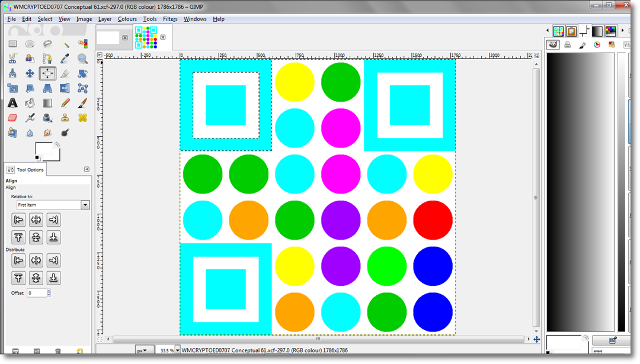Select the Foreground Select tool
This screenshot has width=640, height=364.
30,59
